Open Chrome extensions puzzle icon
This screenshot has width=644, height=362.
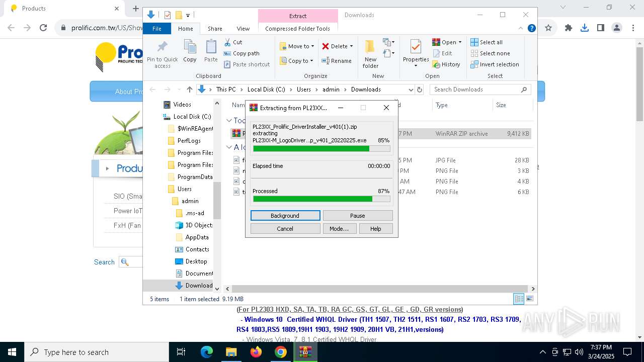click(x=569, y=28)
